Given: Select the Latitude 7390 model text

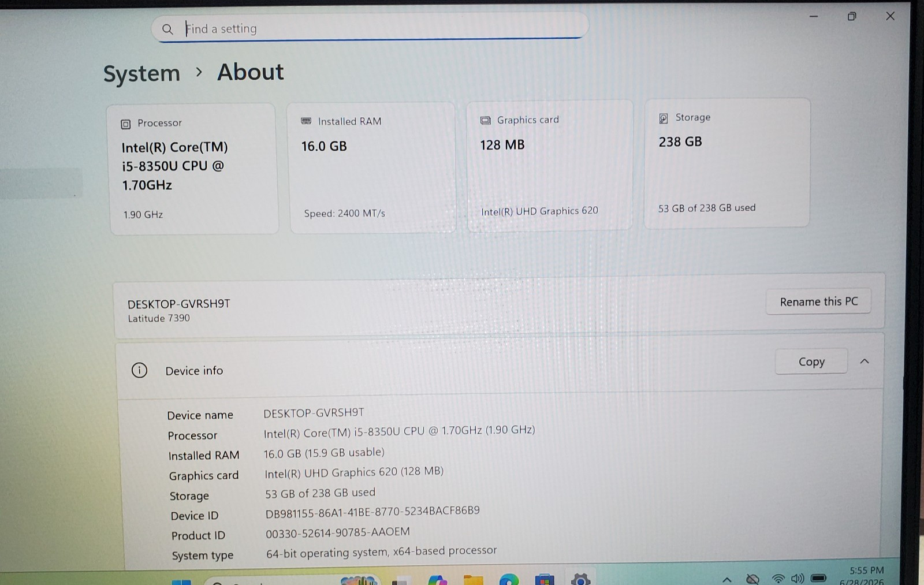Looking at the screenshot, I should point(159,318).
